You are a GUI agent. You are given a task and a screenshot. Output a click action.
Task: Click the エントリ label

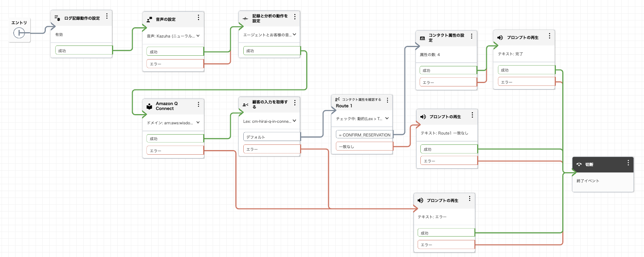19,23
